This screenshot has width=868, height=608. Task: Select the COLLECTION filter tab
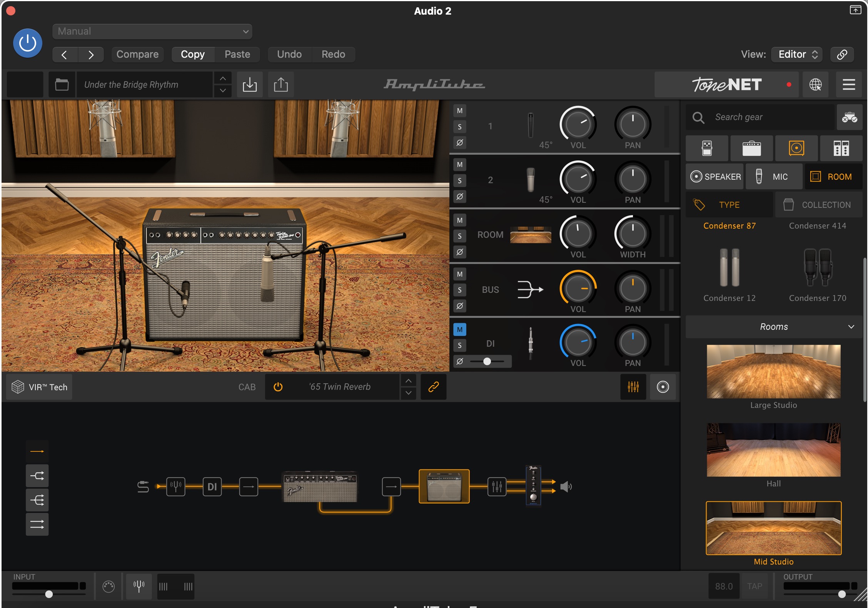point(819,205)
